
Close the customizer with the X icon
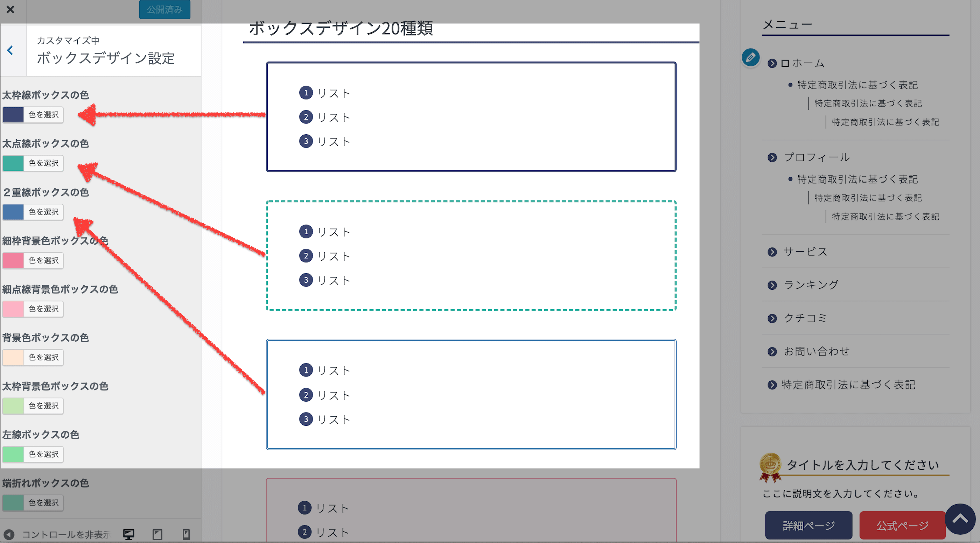(10, 9)
